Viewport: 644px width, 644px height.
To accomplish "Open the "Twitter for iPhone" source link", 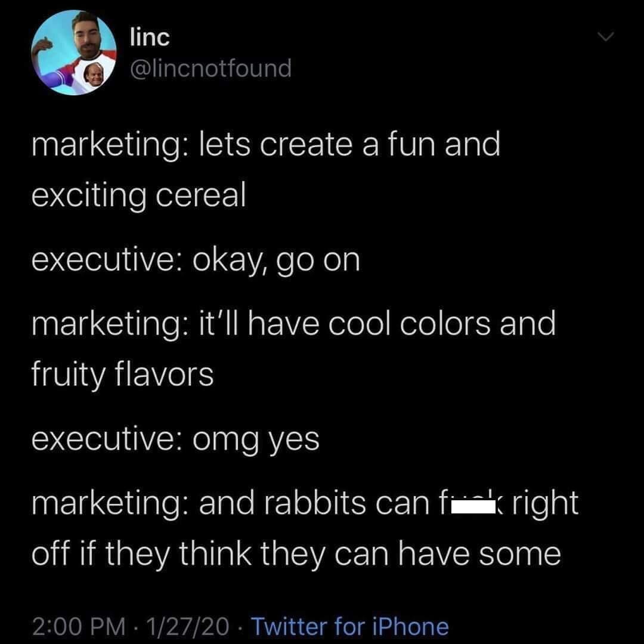I will [349, 626].
